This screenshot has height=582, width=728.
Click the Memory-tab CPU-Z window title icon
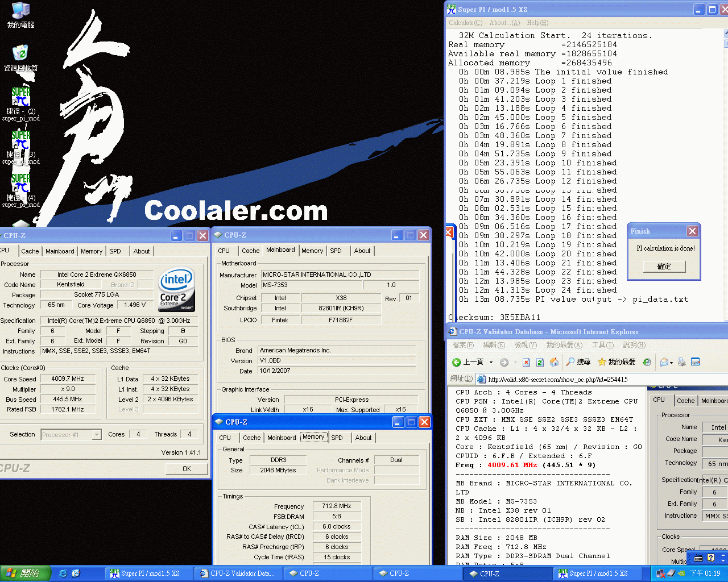tap(219, 422)
